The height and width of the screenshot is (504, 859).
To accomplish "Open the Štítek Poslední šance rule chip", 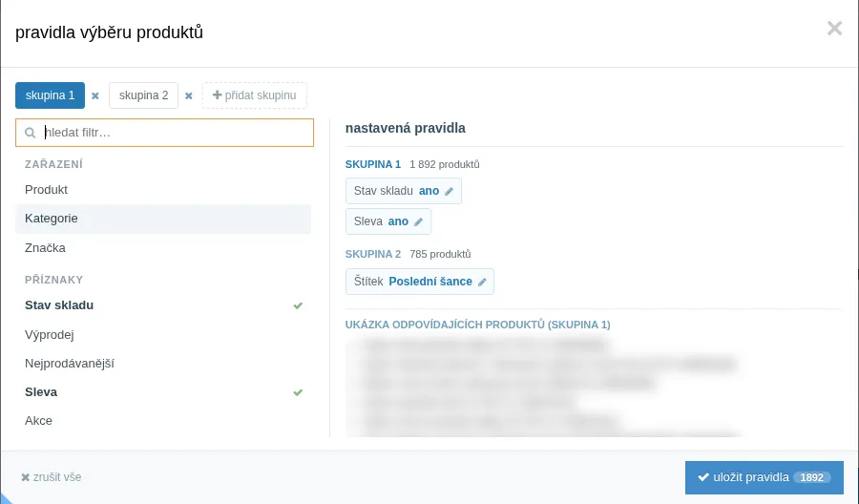I will [x=420, y=282].
